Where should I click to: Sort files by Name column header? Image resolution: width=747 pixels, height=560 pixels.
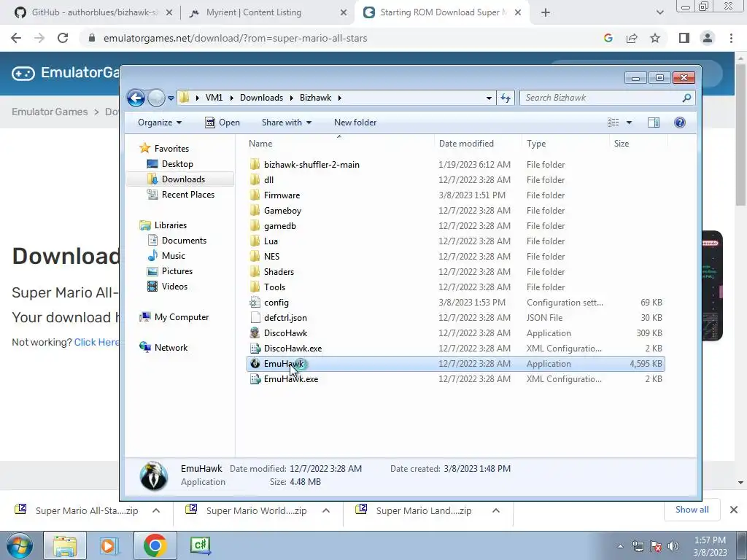(x=260, y=144)
